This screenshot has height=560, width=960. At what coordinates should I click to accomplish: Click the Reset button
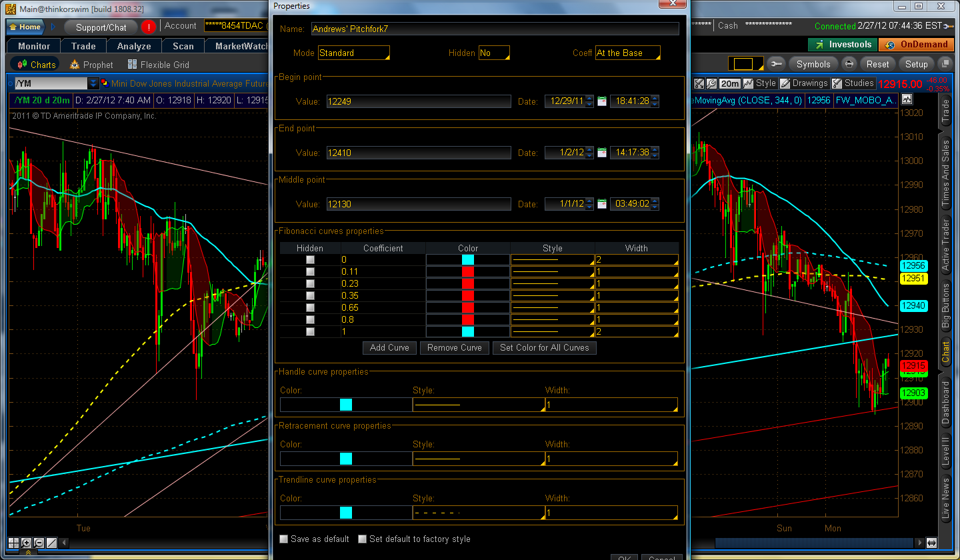coord(877,64)
